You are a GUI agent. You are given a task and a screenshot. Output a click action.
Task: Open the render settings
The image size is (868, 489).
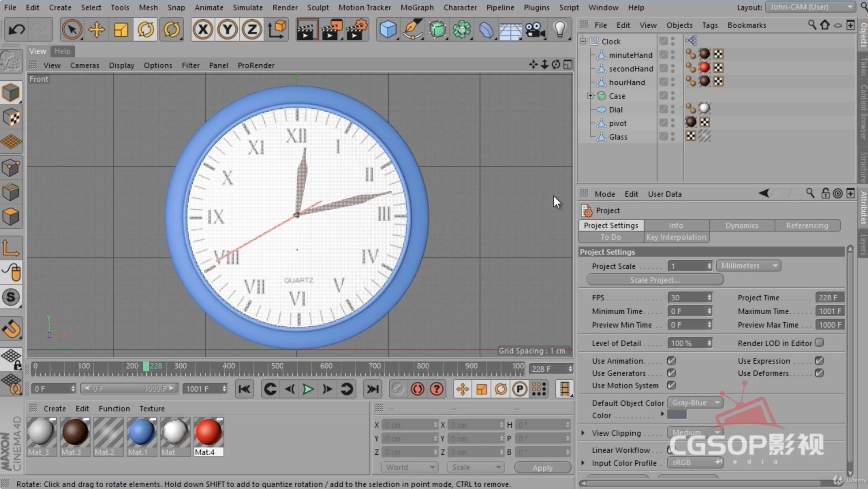tap(357, 29)
